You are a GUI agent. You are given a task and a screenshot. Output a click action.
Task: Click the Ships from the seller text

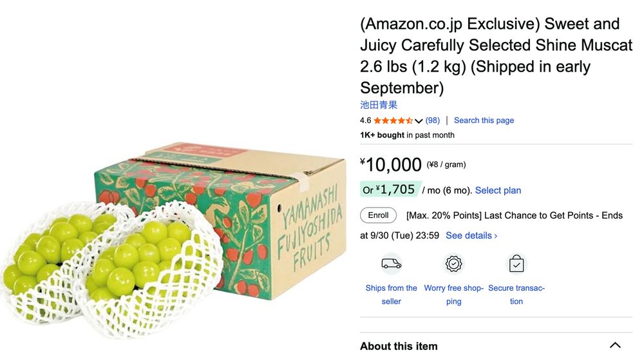coord(391,295)
